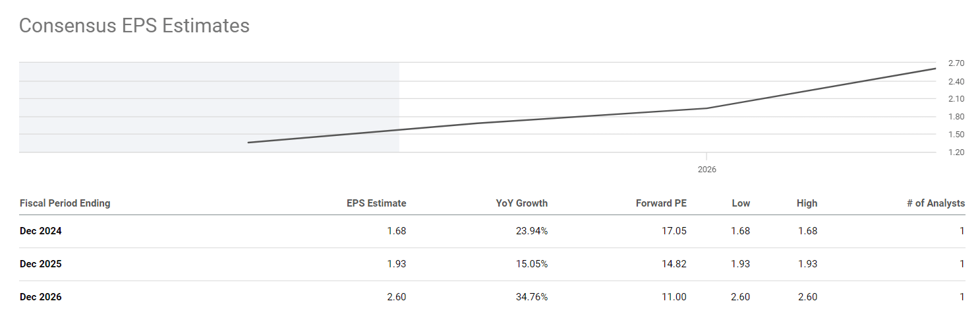Click the 34.76% YoY Growth value
980x330 pixels.
pyautogui.click(x=531, y=297)
